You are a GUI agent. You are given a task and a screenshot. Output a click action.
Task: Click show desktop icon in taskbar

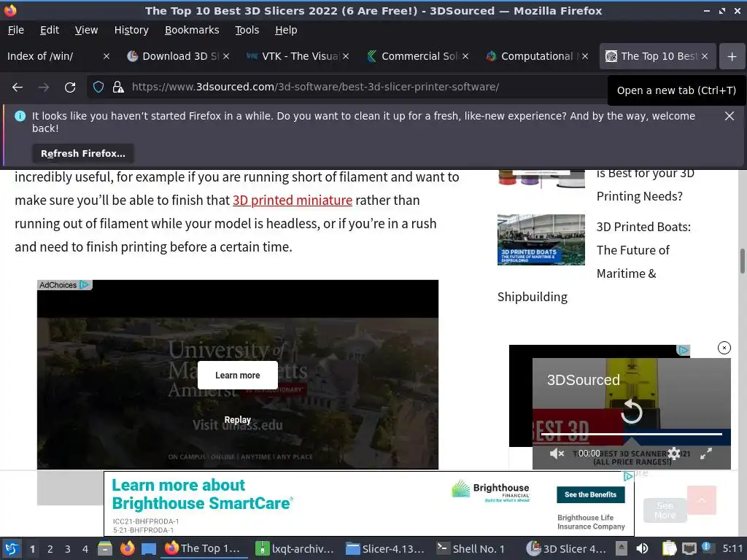[x=149, y=548]
